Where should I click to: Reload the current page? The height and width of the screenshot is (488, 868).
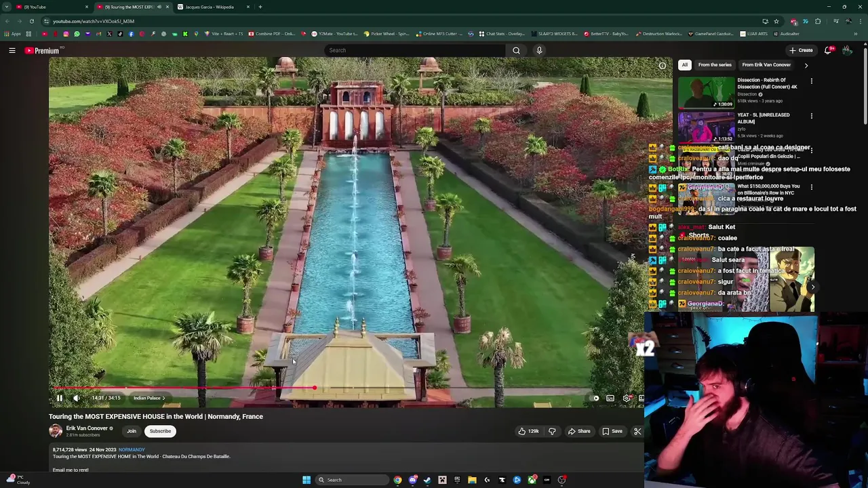(x=31, y=21)
